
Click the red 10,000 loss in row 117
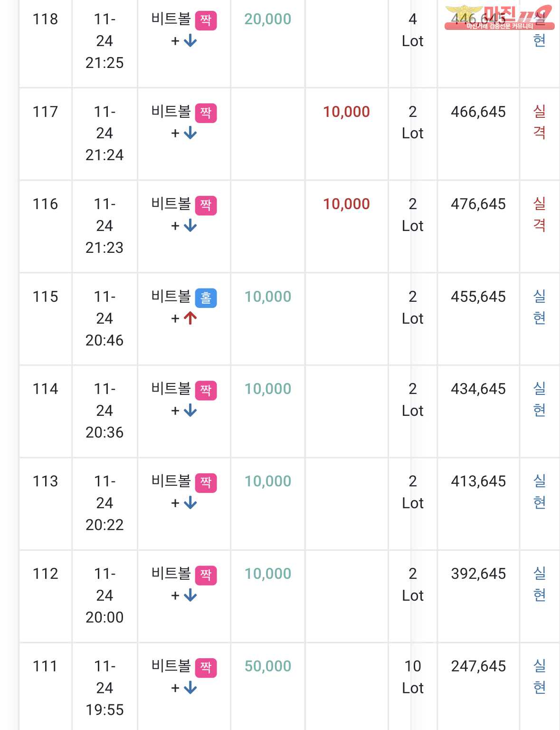(x=347, y=112)
